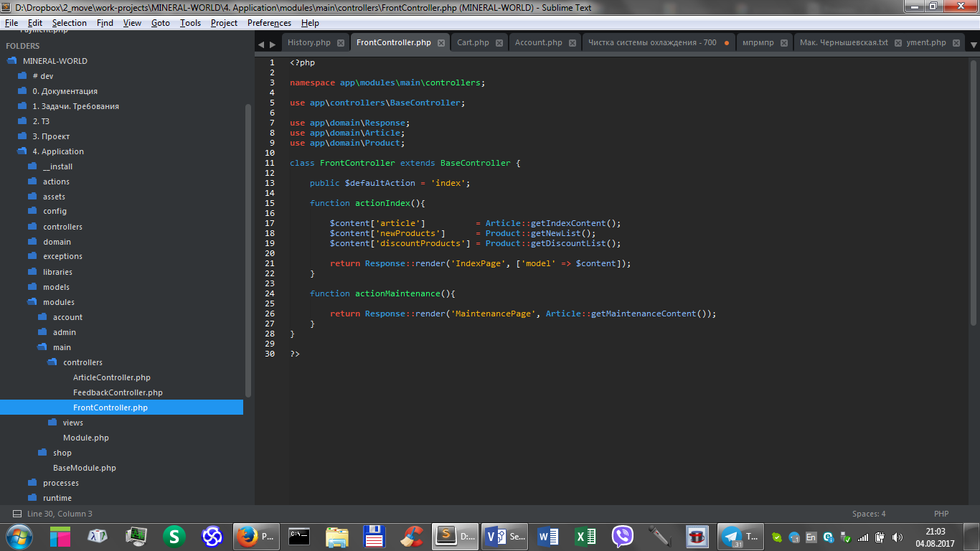Image resolution: width=980 pixels, height=551 pixels.
Task: Close the History.php tab
Action: [x=341, y=43]
